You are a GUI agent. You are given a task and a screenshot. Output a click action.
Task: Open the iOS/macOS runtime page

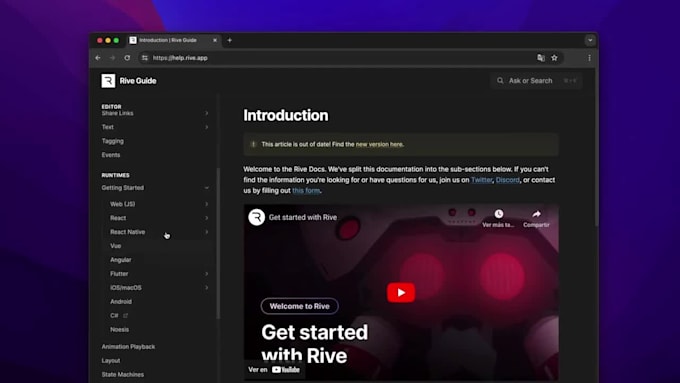pos(126,288)
